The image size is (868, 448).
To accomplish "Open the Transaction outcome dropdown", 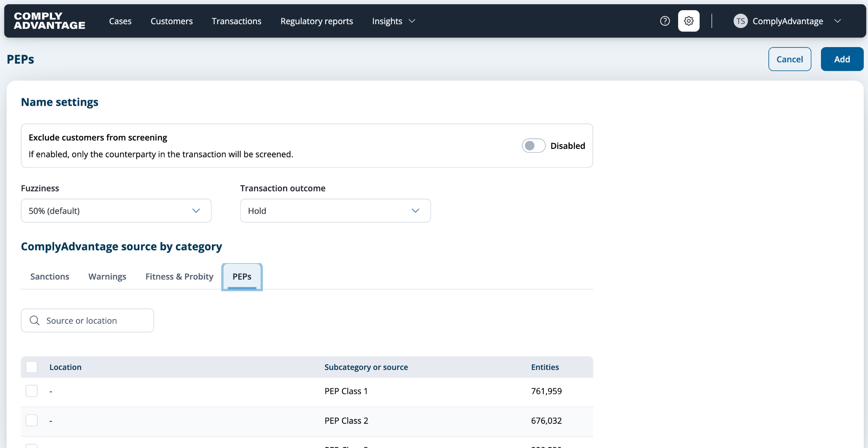I will click(335, 210).
